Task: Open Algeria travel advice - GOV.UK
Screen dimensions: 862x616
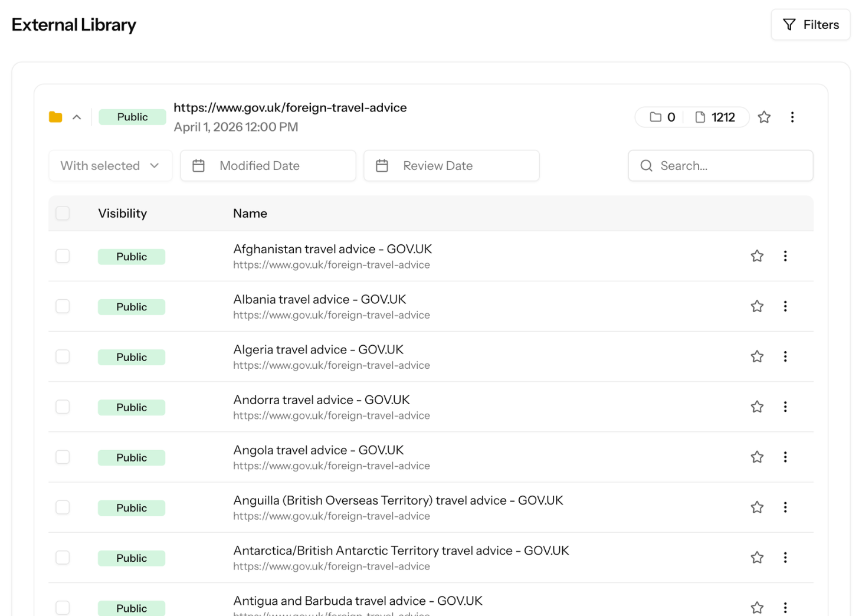Action: click(x=318, y=349)
